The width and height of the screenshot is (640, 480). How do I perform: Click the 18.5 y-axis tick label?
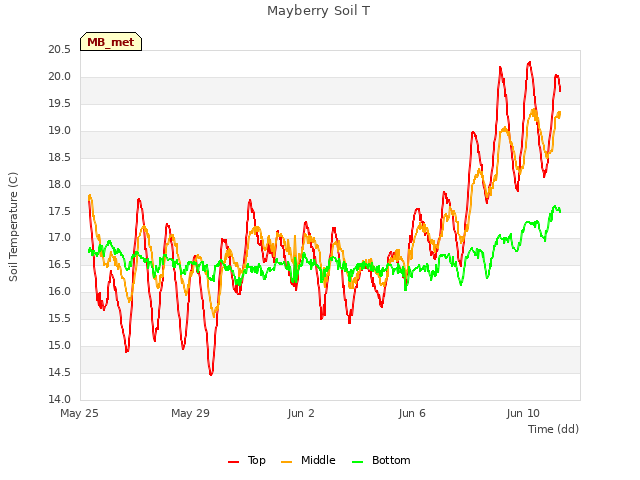pyautogui.click(x=60, y=158)
